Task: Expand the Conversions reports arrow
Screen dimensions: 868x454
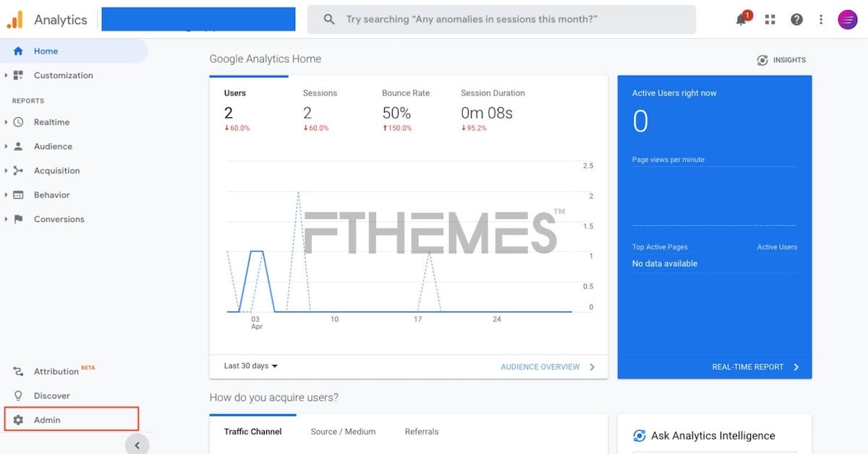Action: (6, 219)
